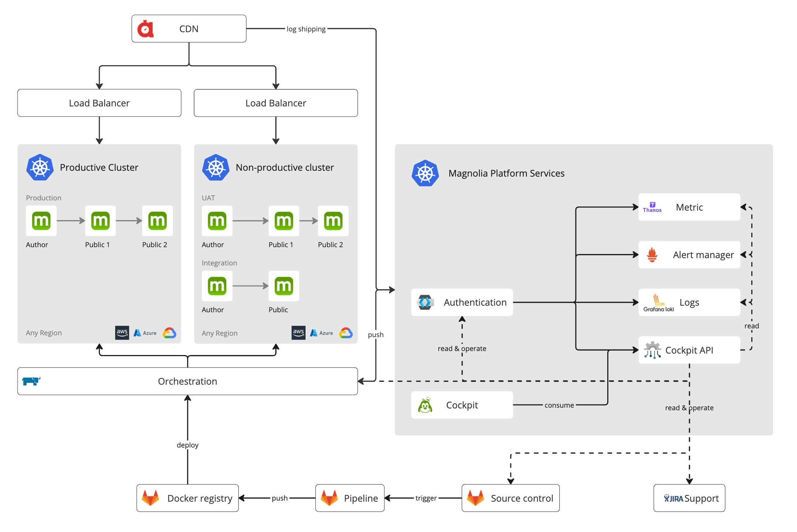This screenshot has height=532, width=797.
Task: Click the 'deploy' connector label
Action: [188, 445]
